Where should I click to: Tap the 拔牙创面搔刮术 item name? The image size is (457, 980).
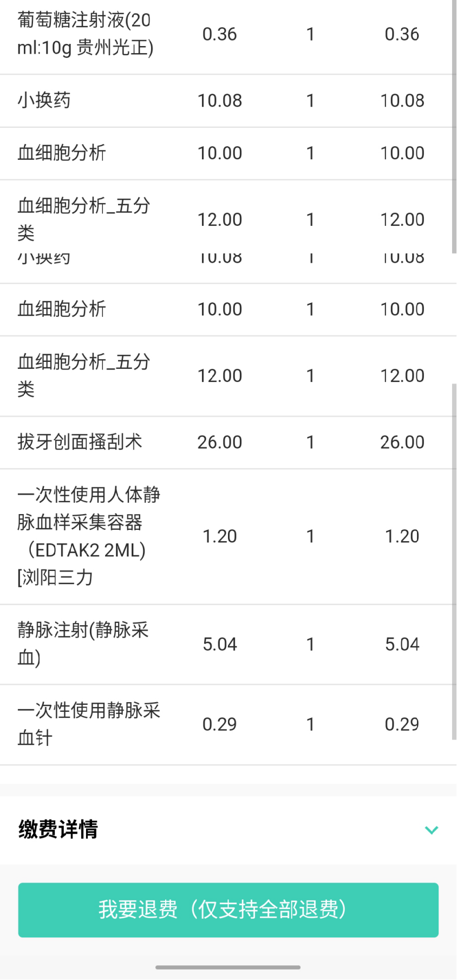click(x=80, y=442)
